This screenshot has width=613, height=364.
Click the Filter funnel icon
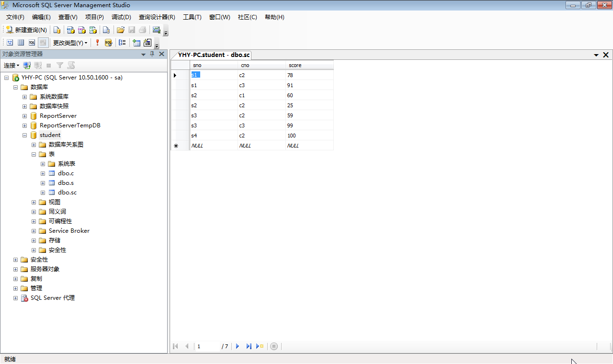[60, 65]
